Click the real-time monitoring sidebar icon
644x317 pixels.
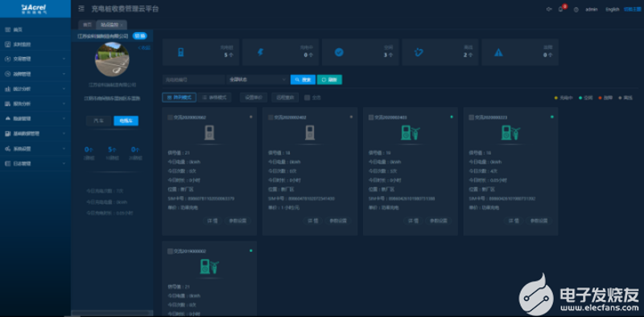7,44
